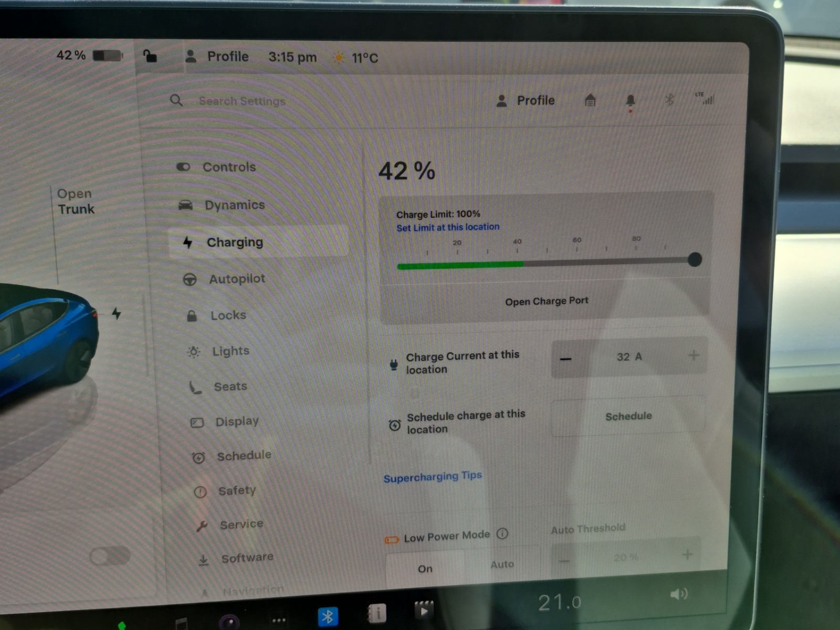Tap the Bluetooth icon in top bar
Viewport: 840px width, 630px height.
point(669,99)
